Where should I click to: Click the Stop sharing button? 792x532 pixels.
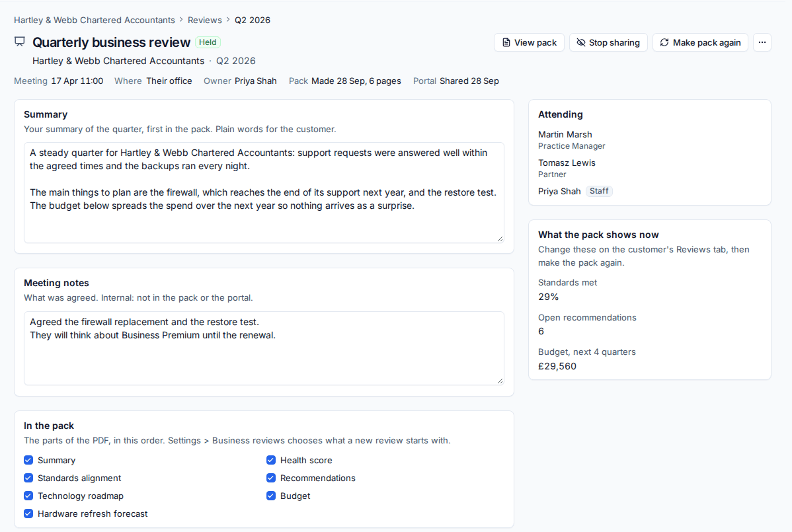click(608, 42)
